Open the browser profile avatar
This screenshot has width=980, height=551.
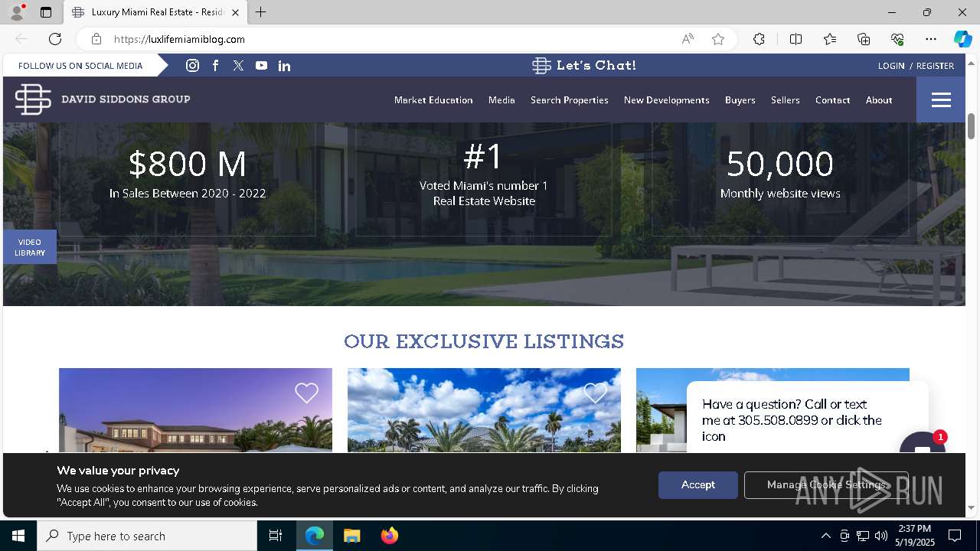click(x=17, y=12)
